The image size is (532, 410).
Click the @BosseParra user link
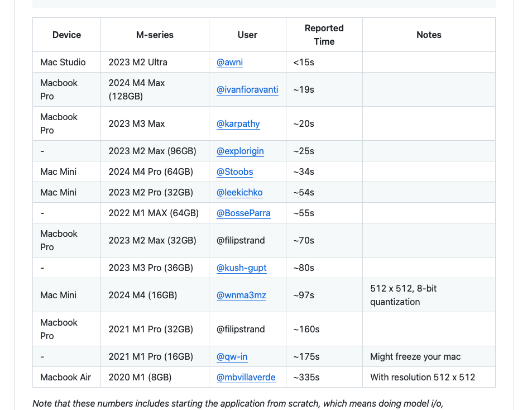click(x=243, y=213)
